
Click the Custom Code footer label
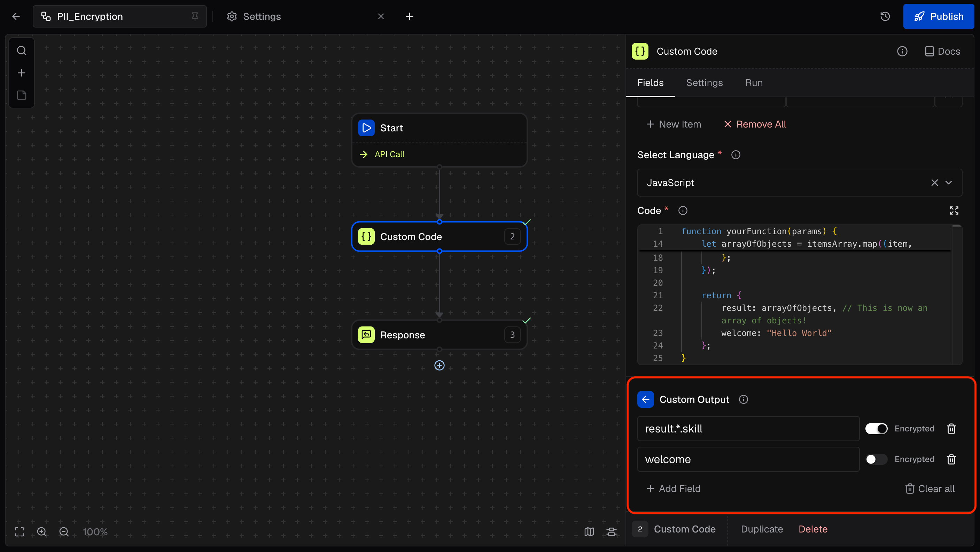pyautogui.click(x=684, y=529)
